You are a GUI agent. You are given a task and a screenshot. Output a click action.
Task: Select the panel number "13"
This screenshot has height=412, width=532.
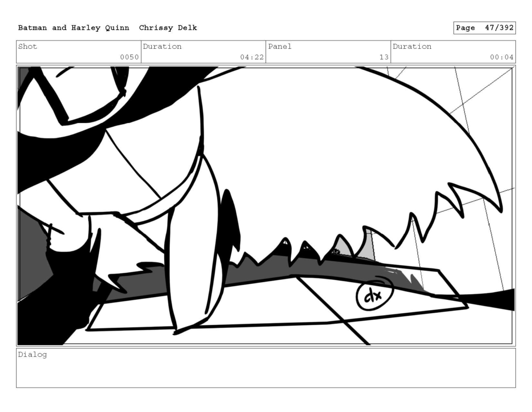tap(384, 57)
